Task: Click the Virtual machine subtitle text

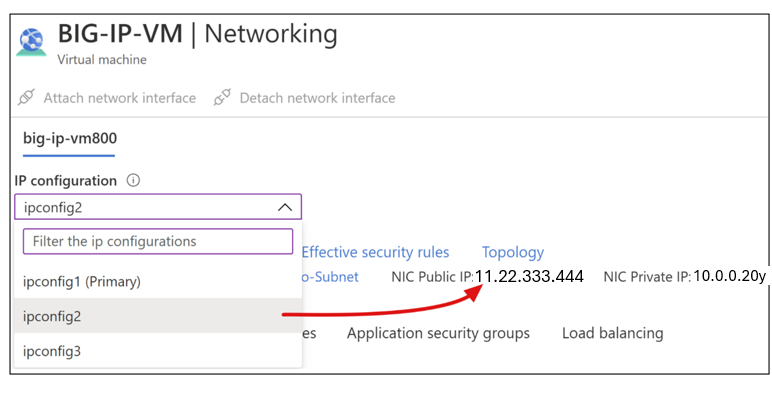Action: (102, 60)
